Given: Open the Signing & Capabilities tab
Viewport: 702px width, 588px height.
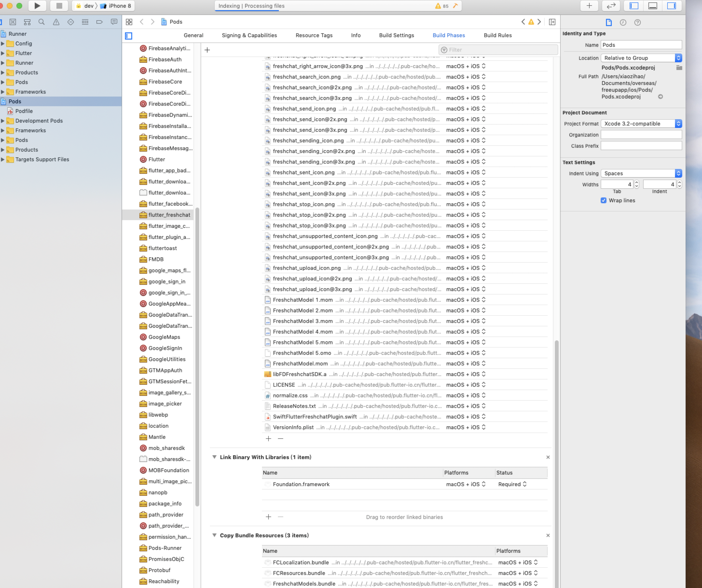Looking at the screenshot, I should [x=249, y=35].
